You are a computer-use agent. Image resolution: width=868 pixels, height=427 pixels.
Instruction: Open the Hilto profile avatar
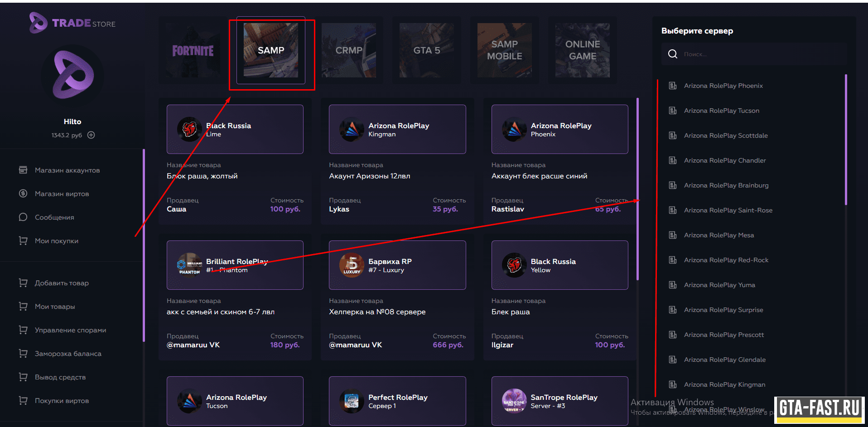pyautogui.click(x=72, y=75)
